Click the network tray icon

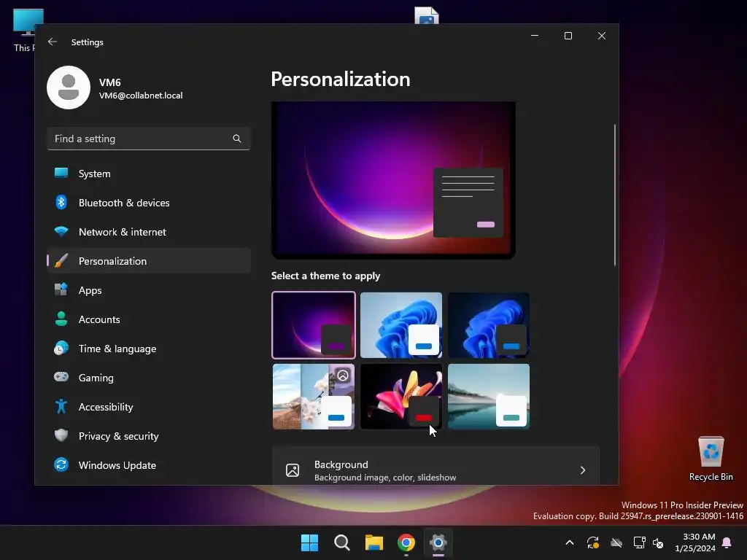point(639,542)
